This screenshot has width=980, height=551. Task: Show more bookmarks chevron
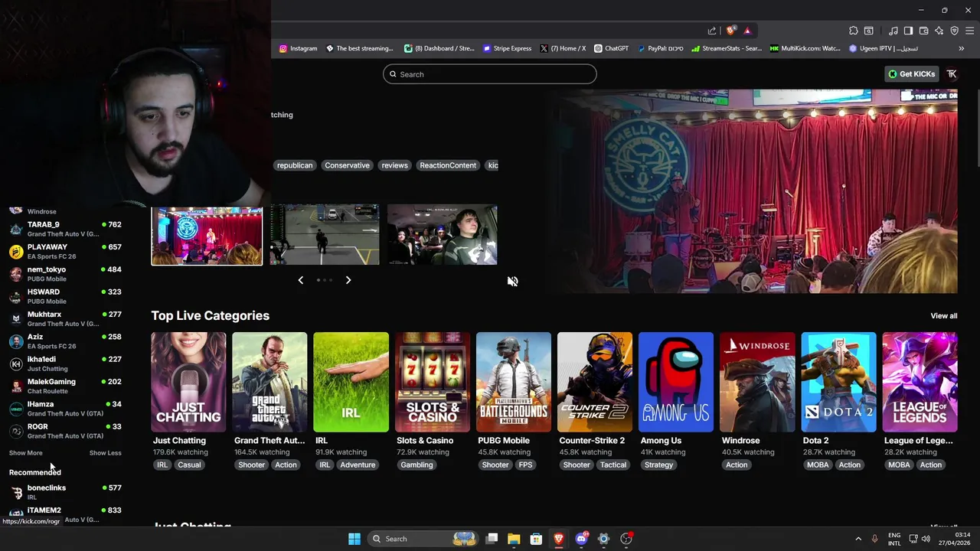962,48
